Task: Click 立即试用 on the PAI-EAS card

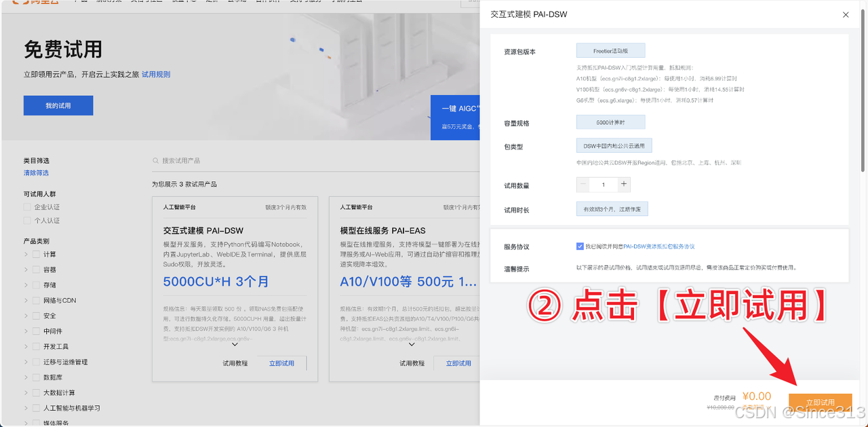Action: click(458, 363)
